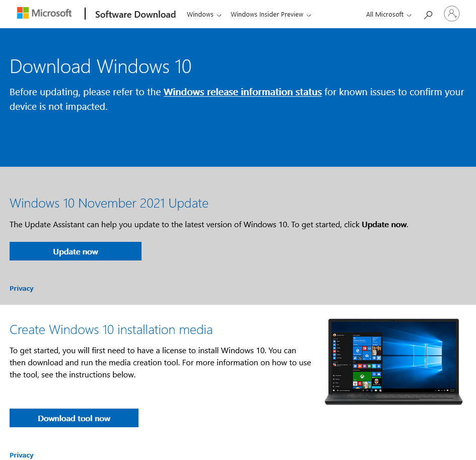Open the All Microsoft dropdown

pos(388,15)
